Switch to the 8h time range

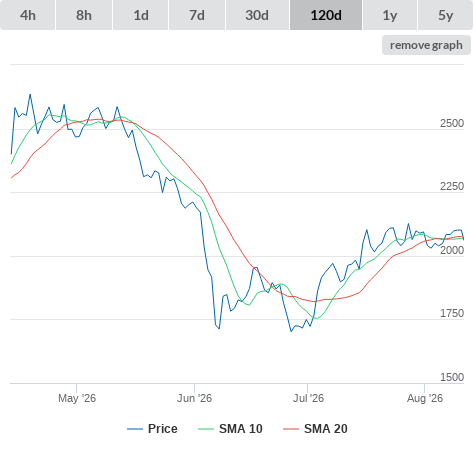(x=84, y=15)
